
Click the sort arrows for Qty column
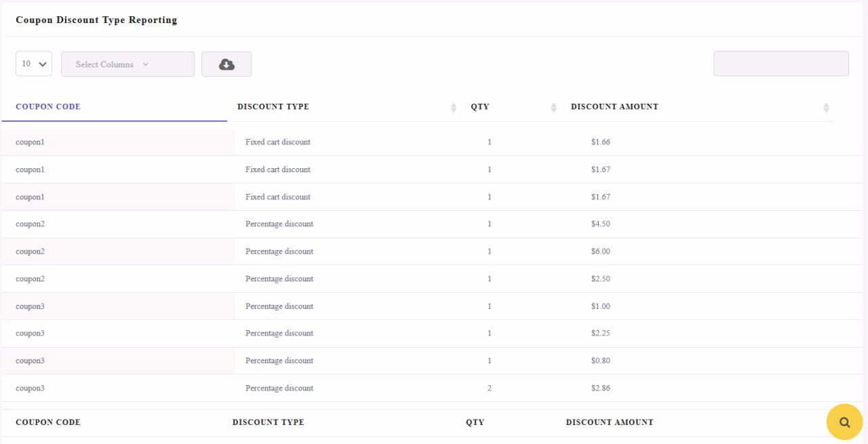[x=553, y=107]
